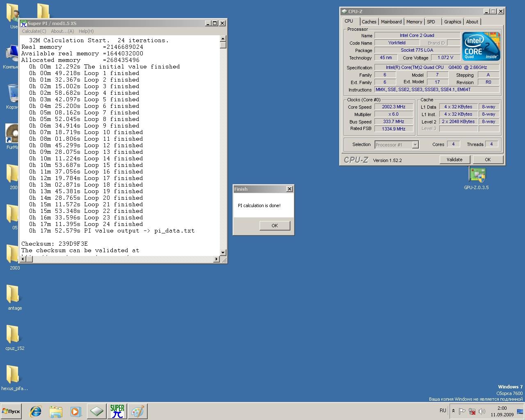Screen dimensions: 525x420
Task: Click the RU language indicator
Action: click(443, 411)
